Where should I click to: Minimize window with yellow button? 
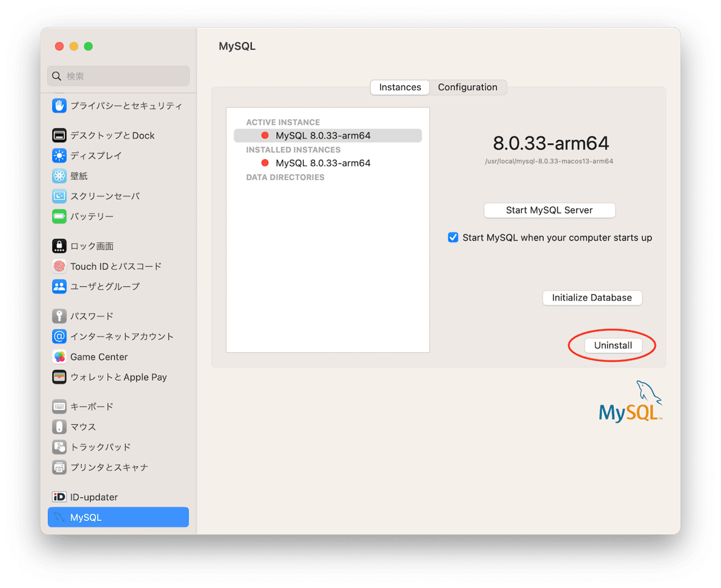[74, 46]
